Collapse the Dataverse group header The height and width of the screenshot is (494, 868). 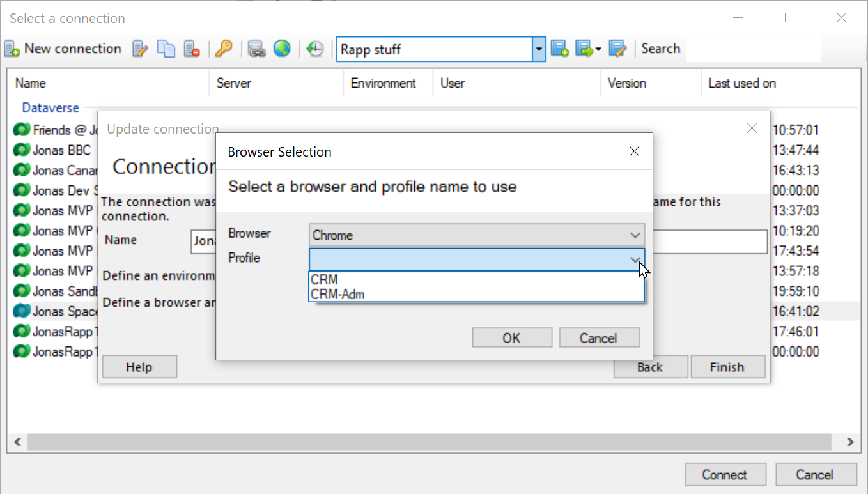pyautogui.click(x=50, y=107)
